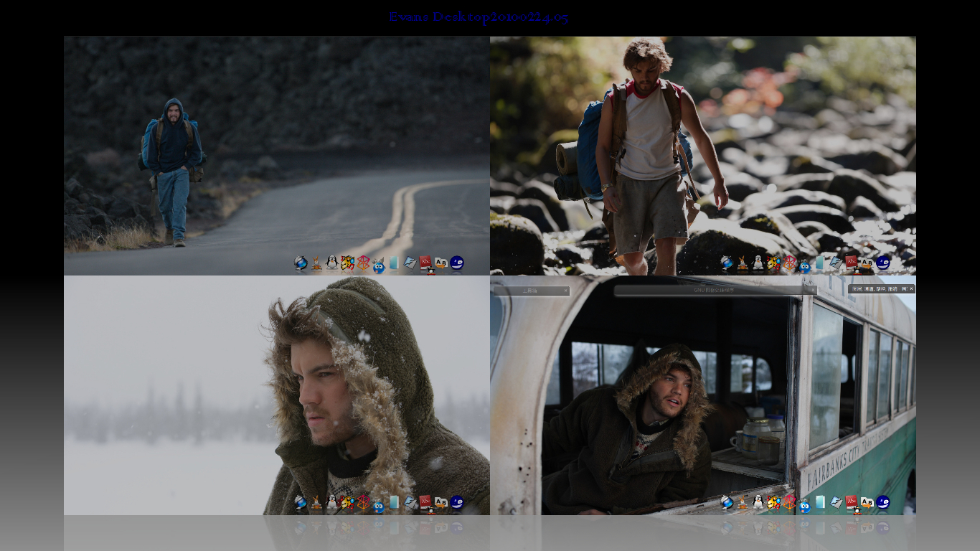Click the red geometric logo in bus workspace dock
Screen dimensions: 980x551
(790, 502)
